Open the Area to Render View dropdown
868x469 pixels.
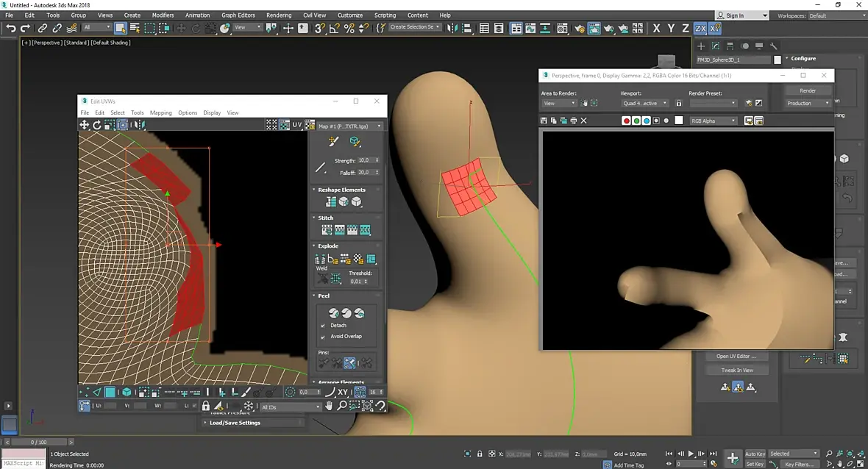pos(559,103)
